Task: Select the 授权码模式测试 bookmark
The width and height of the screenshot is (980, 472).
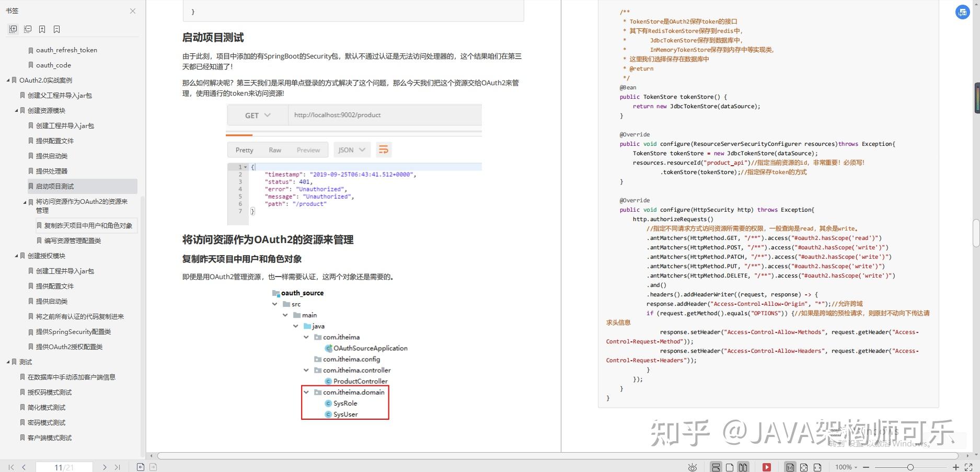Action: click(x=50, y=392)
